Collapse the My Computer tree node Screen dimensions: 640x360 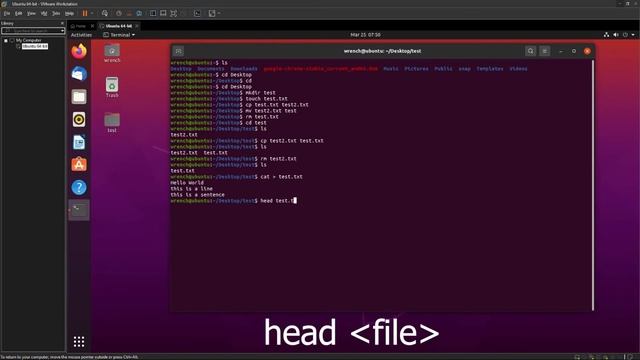tap(6, 40)
